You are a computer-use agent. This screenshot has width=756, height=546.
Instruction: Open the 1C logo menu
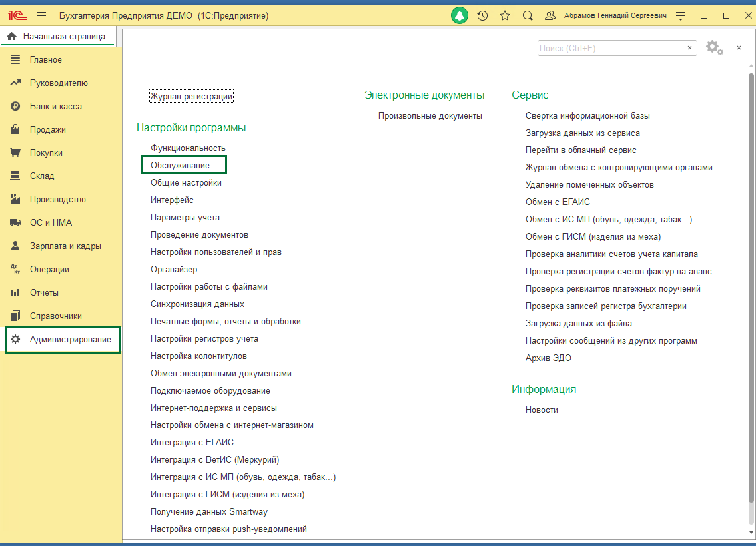(17, 15)
